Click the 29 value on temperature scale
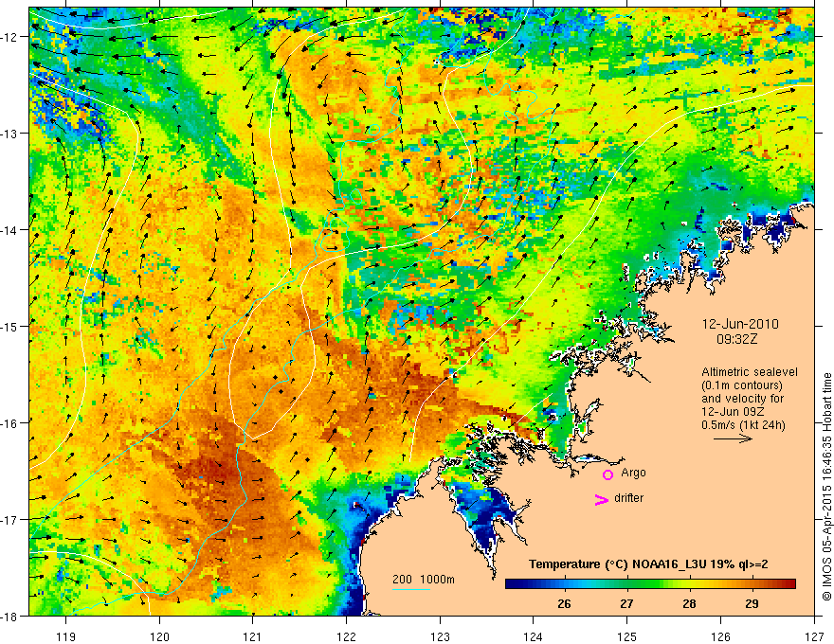The height and width of the screenshot is (644, 834). click(x=752, y=604)
